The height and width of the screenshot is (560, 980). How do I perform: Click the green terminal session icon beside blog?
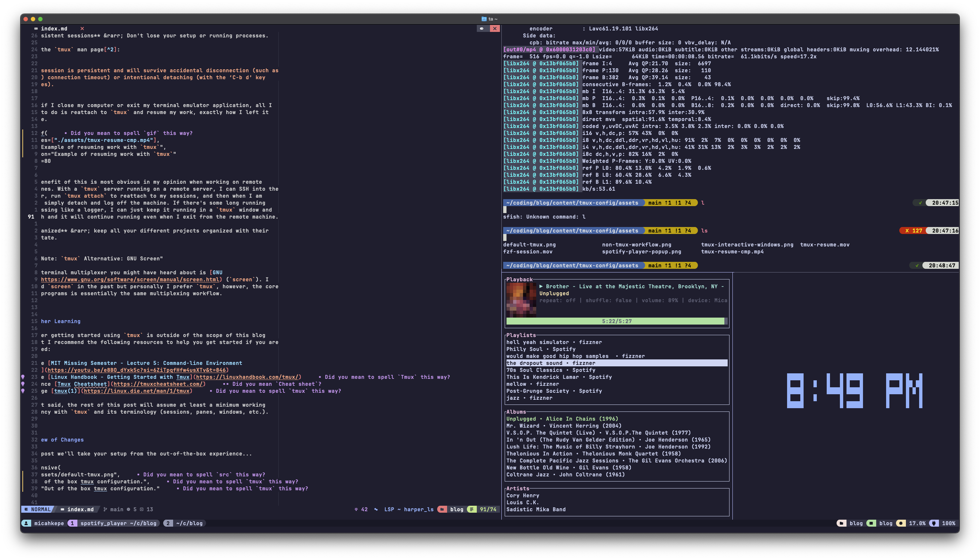[871, 523]
